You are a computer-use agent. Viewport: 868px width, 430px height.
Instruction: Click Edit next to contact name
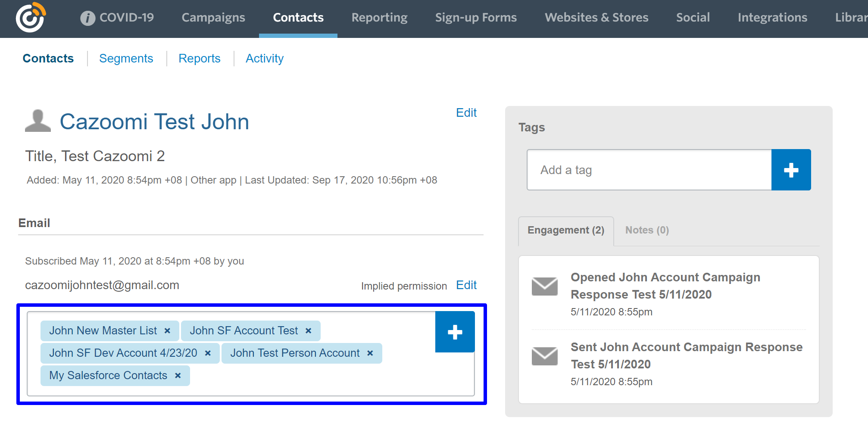[x=466, y=113]
